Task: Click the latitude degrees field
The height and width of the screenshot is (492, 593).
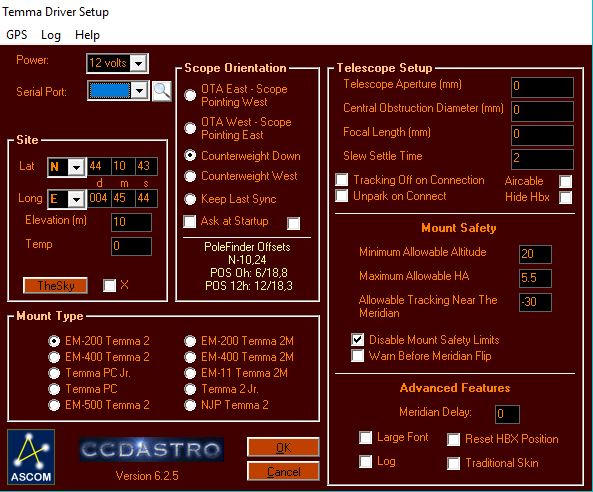Action: [x=99, y=166]
